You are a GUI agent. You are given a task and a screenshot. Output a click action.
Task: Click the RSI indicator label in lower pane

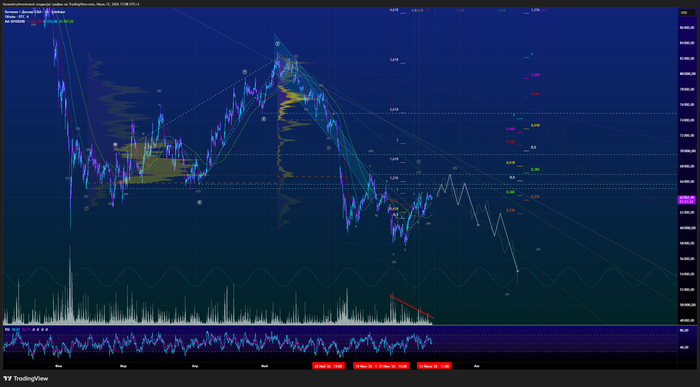7,329
